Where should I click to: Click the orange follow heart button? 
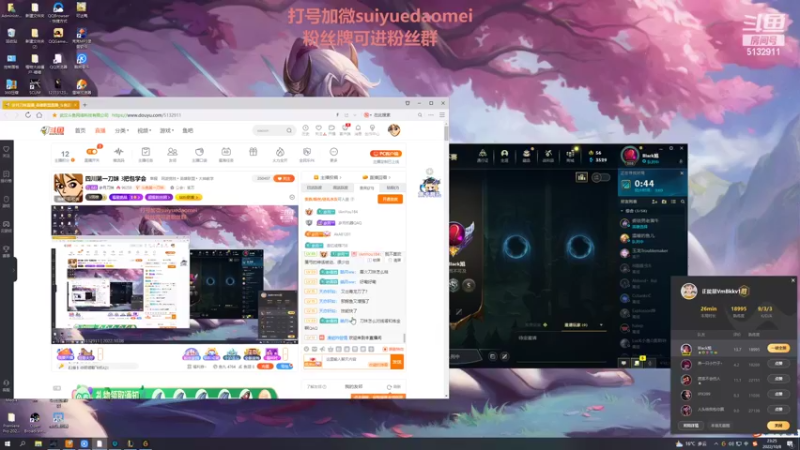point(284,179)
